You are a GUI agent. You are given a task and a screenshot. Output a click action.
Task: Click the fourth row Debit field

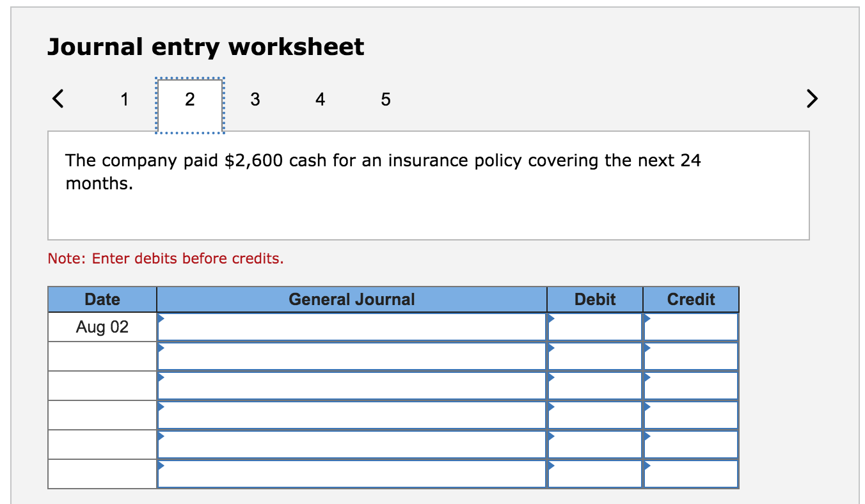[595, 415]
